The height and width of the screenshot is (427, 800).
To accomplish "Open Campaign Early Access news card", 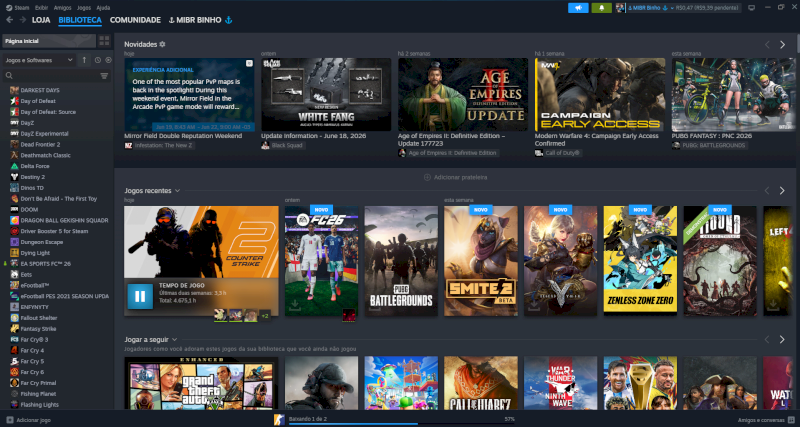I will [x=600, y=95].
